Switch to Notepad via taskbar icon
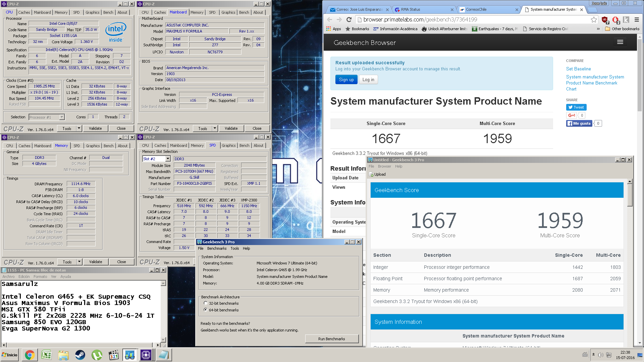This screenshot has height=362, width=644. 163,355
